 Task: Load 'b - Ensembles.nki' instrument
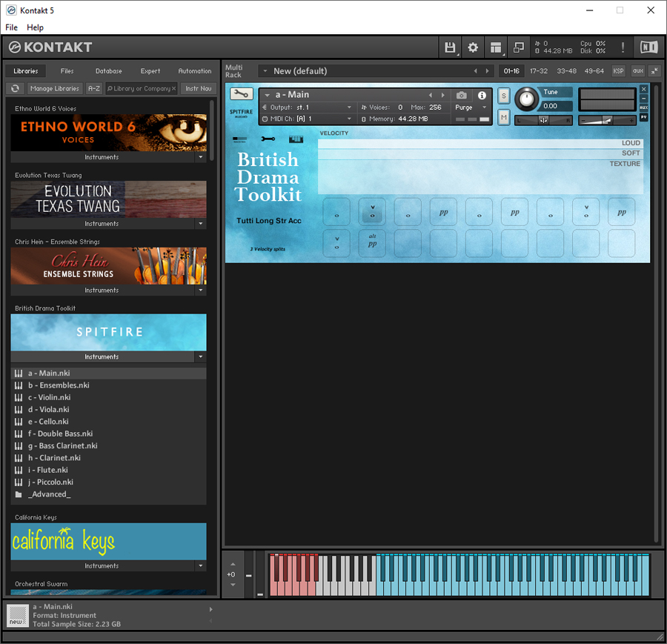pos(108,385)
